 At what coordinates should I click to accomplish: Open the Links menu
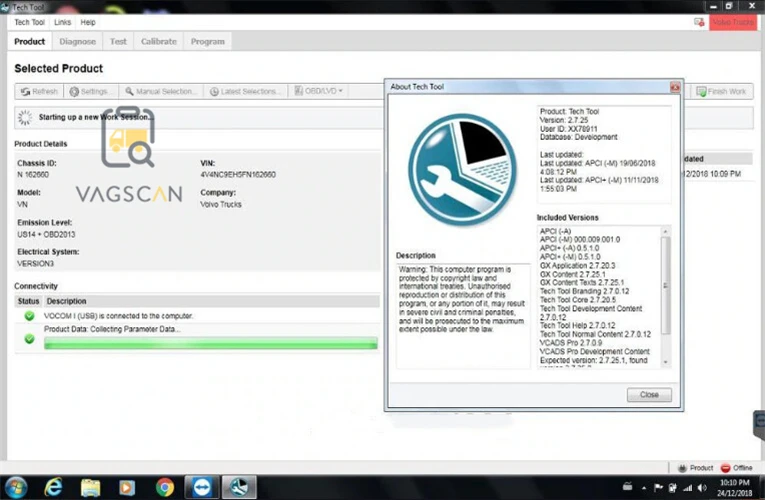[62, 22]
